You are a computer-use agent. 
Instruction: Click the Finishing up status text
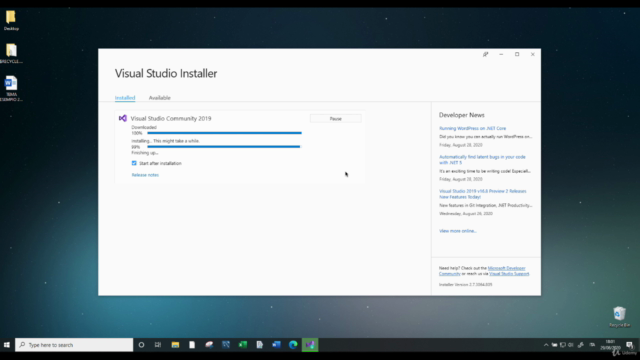(144, 153)
